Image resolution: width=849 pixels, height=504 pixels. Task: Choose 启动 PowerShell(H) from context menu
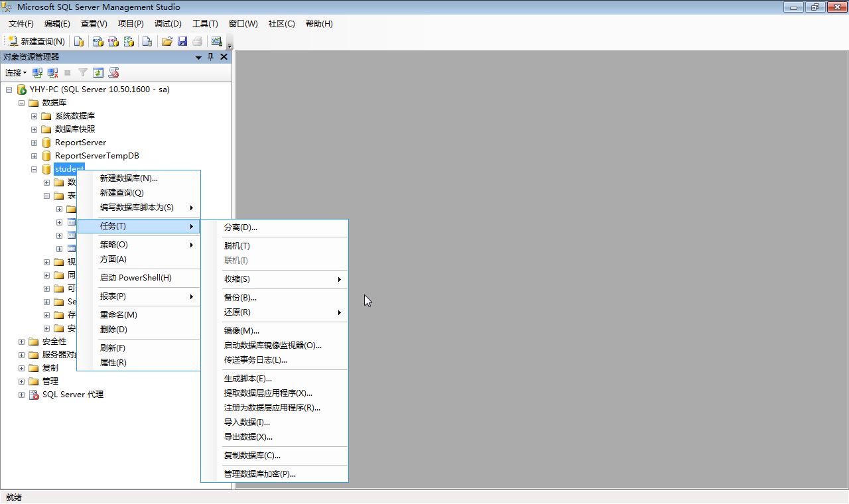(x=139, y=278)
